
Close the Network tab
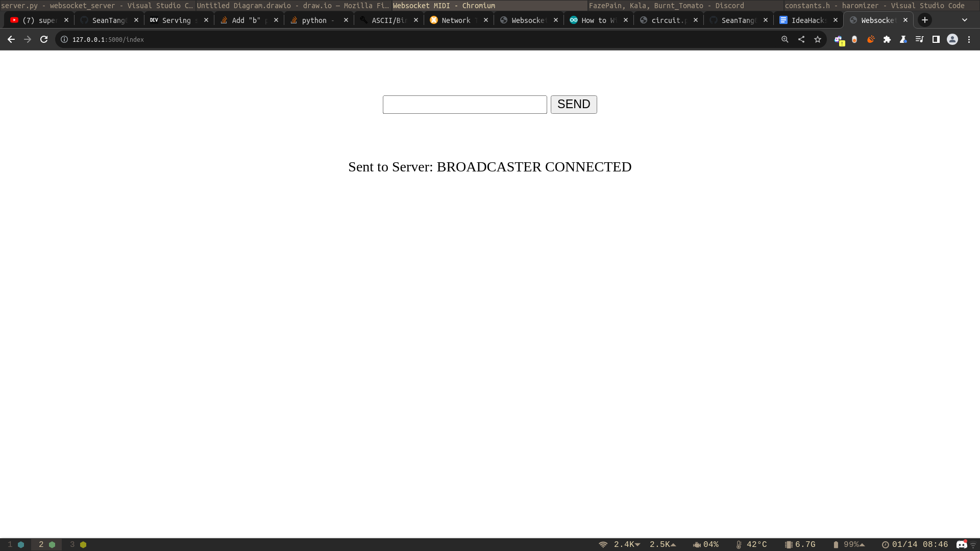tap(486, 20)
